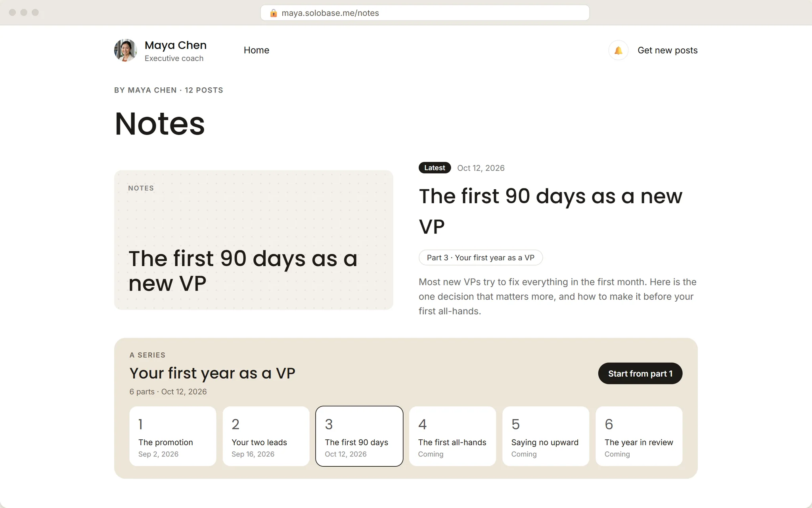Open Maya Chen's profile avatar
The image size is (812, 508).
(126, 50)
